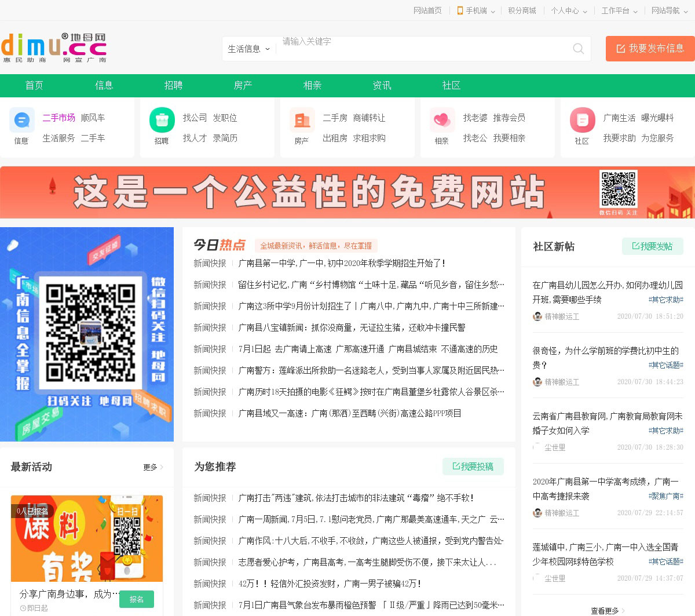Click avatar of 精神搬运工 at 22:14:57
The height and width of the screenshot is (616, 695).
point(537,513)
